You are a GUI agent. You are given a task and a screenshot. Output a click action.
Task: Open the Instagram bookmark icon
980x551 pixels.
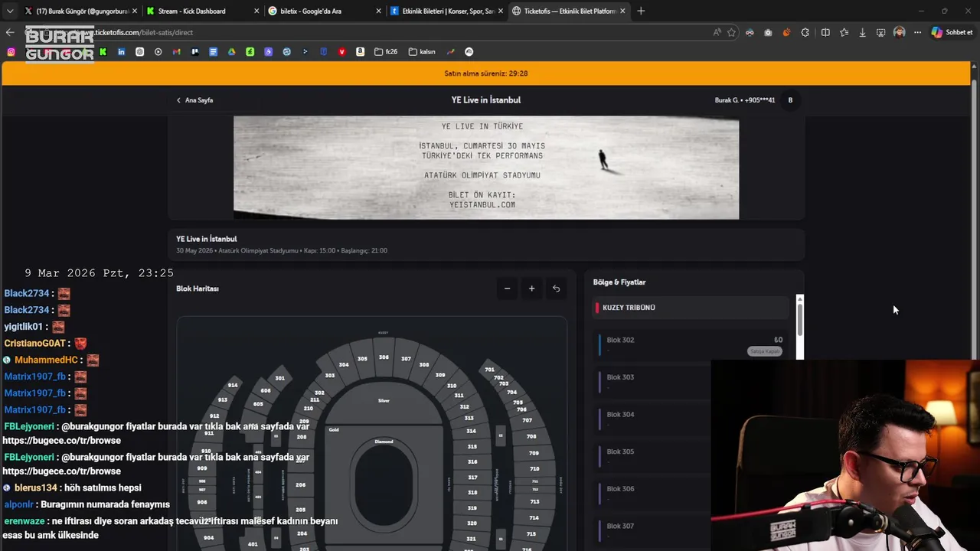(x=11, y=52)
